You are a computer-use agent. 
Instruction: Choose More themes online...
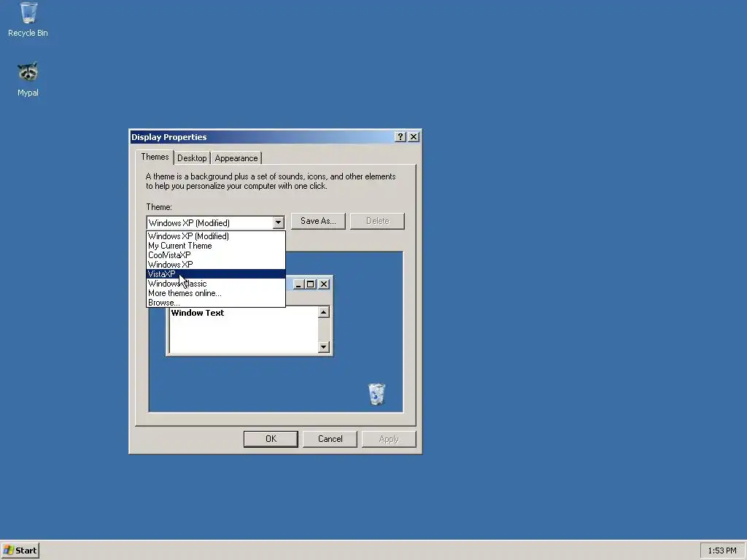click(x=216, y=293)
